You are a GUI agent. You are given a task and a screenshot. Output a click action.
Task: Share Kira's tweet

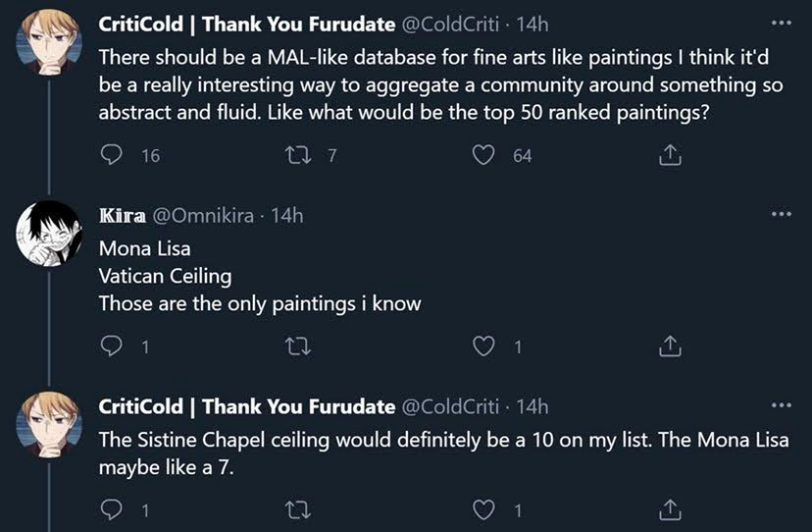pos(670,346)
